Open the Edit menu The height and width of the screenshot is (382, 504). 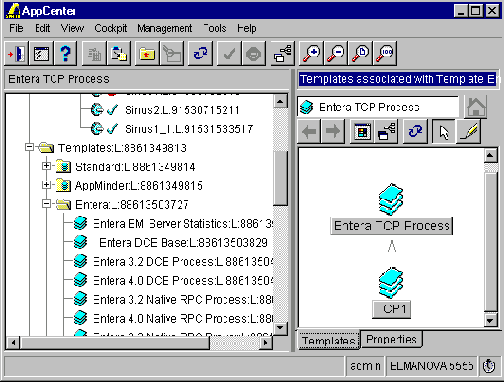coord(43,28)
